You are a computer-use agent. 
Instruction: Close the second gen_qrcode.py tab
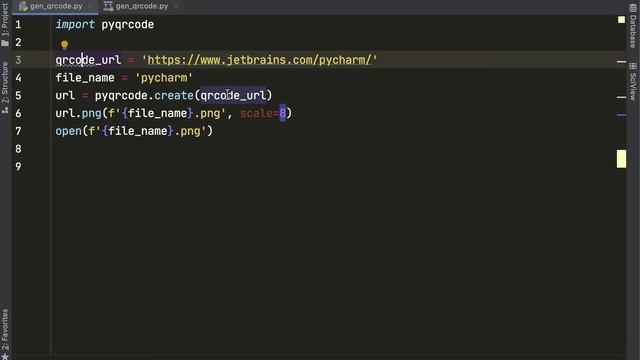(x=176, y=6)
